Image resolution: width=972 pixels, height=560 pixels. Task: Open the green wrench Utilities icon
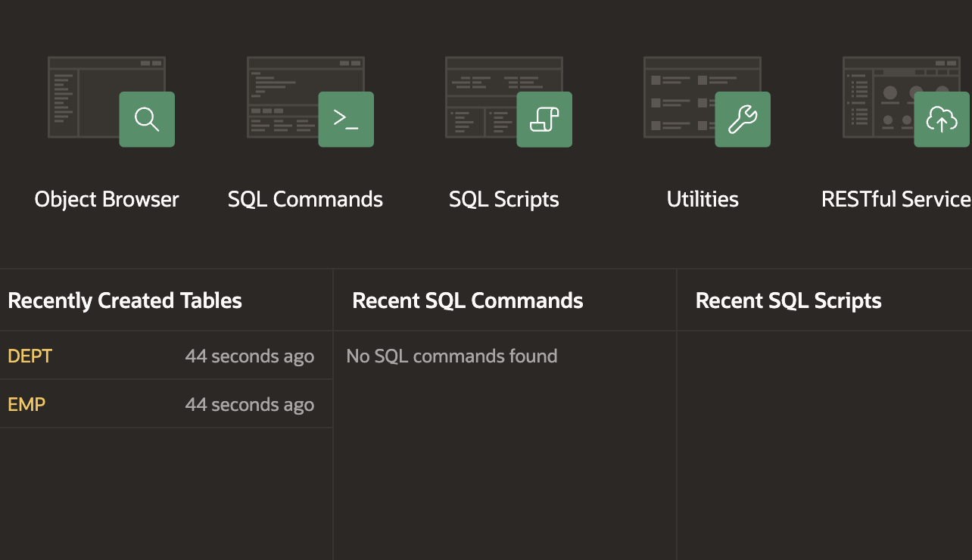pyautogui.click(x=743, y=120)
